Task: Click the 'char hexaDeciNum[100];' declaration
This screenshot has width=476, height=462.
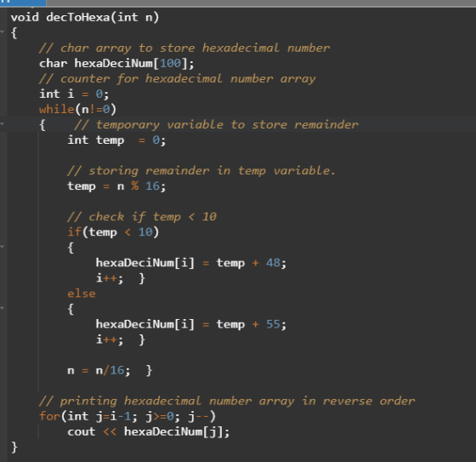Action: click(x=116, y=63)
